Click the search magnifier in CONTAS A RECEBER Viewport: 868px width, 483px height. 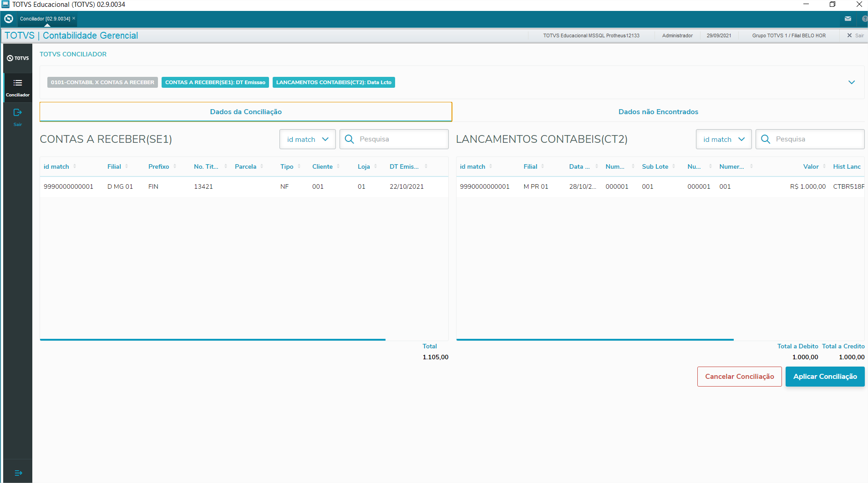coord(349,139)
